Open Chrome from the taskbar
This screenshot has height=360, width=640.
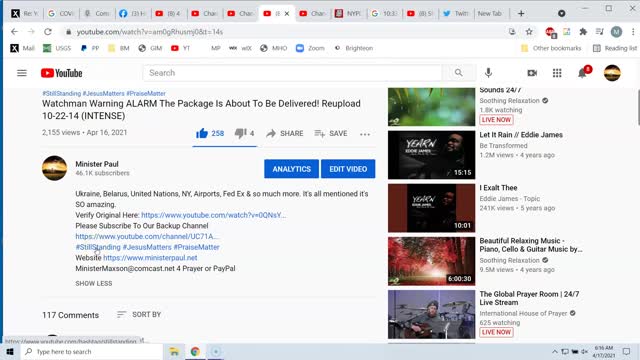point(195,351)
